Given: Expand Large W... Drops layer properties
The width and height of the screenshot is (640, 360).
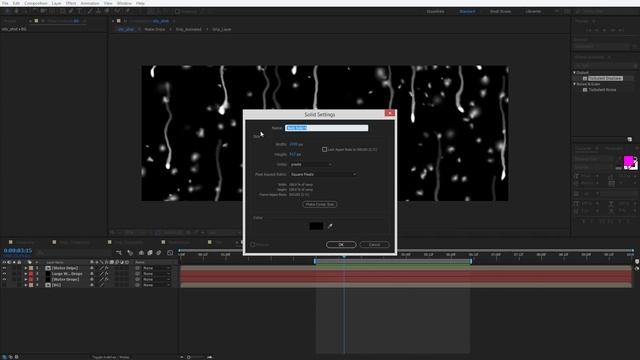Looking at the screenshot, I should click(x=26, y=274).
